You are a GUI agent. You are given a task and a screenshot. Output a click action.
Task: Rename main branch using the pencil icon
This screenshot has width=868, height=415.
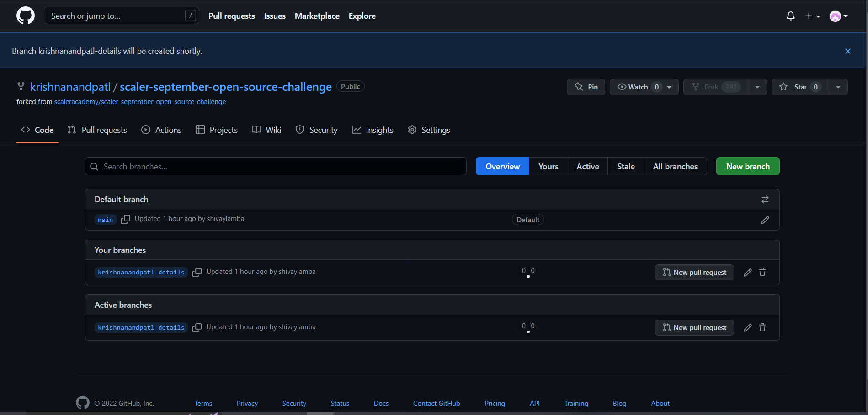pyautogui.click(x=766, y=220)
